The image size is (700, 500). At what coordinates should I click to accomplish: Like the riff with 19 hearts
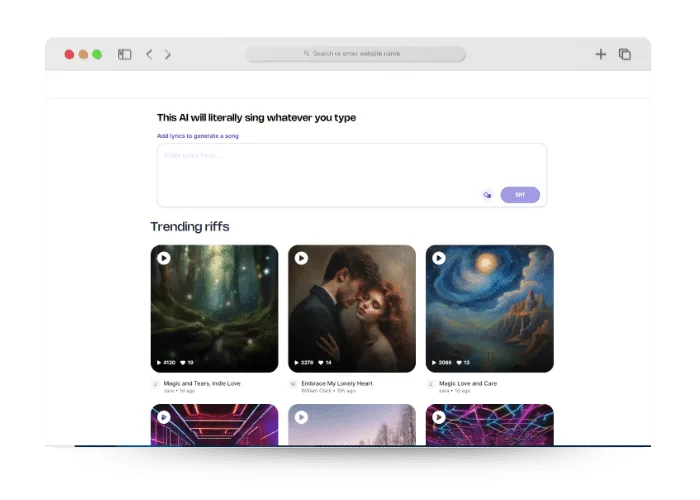tap(183, 362)
